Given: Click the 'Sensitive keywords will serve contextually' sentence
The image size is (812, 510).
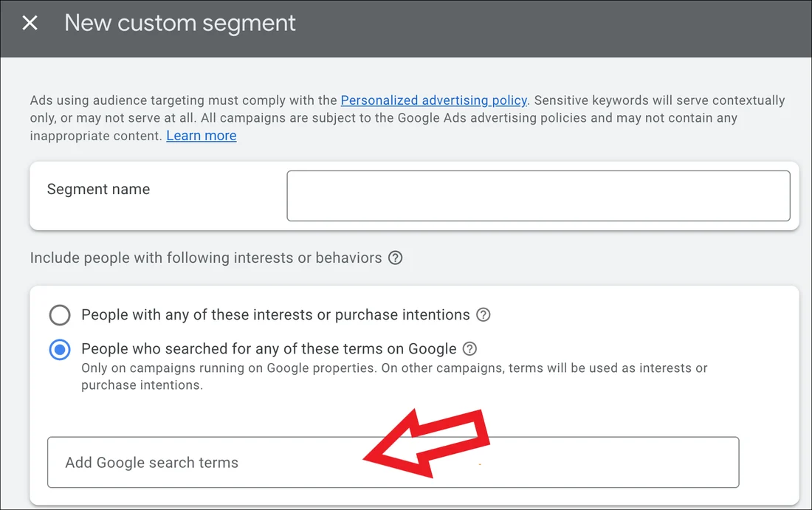Looking at the screenshot, I should coord(657,100).
